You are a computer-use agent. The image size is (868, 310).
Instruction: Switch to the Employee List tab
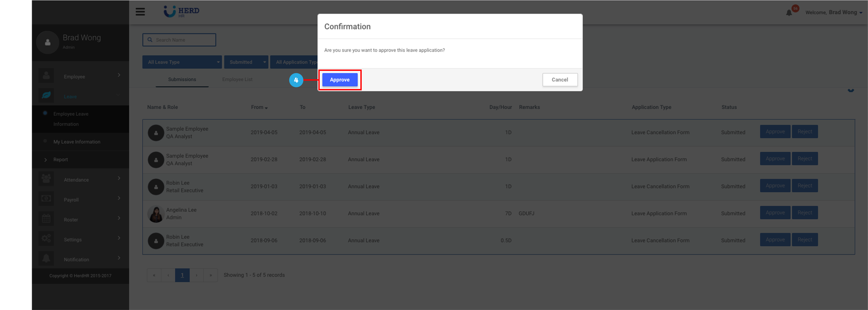[x=237, y=80]
